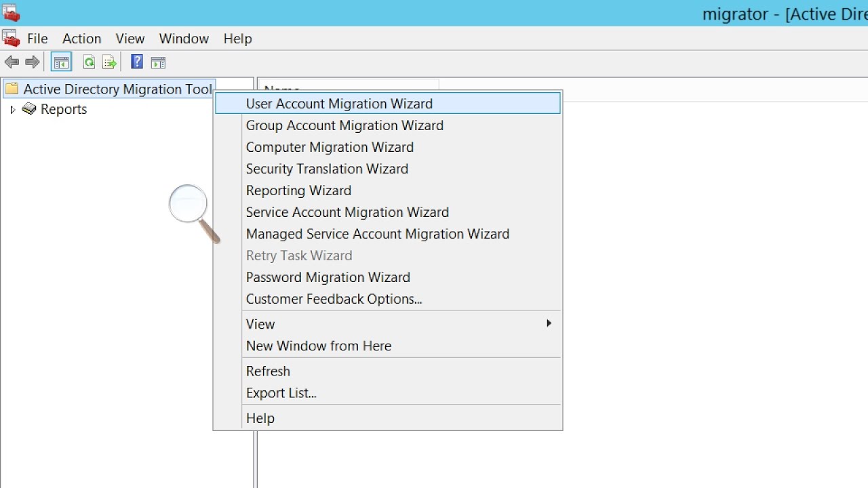Start the Computer Migration Wizard
868x488 pixels.
pos(388,147)
